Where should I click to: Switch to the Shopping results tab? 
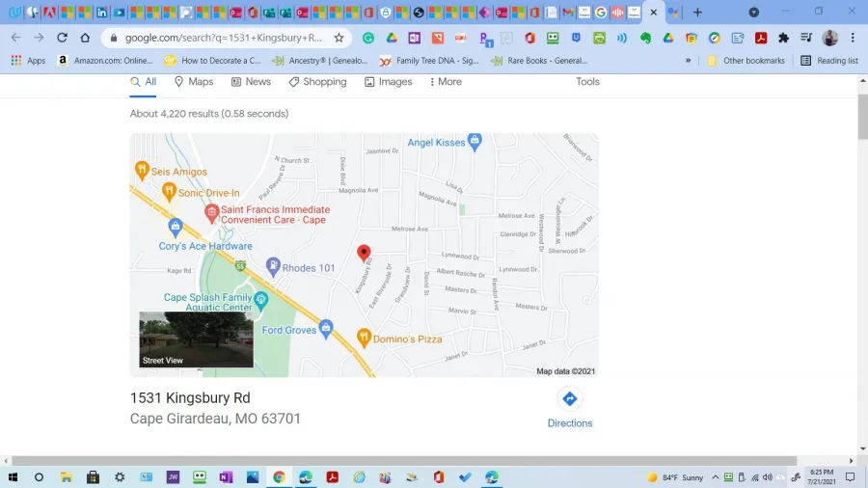[317, 81]
